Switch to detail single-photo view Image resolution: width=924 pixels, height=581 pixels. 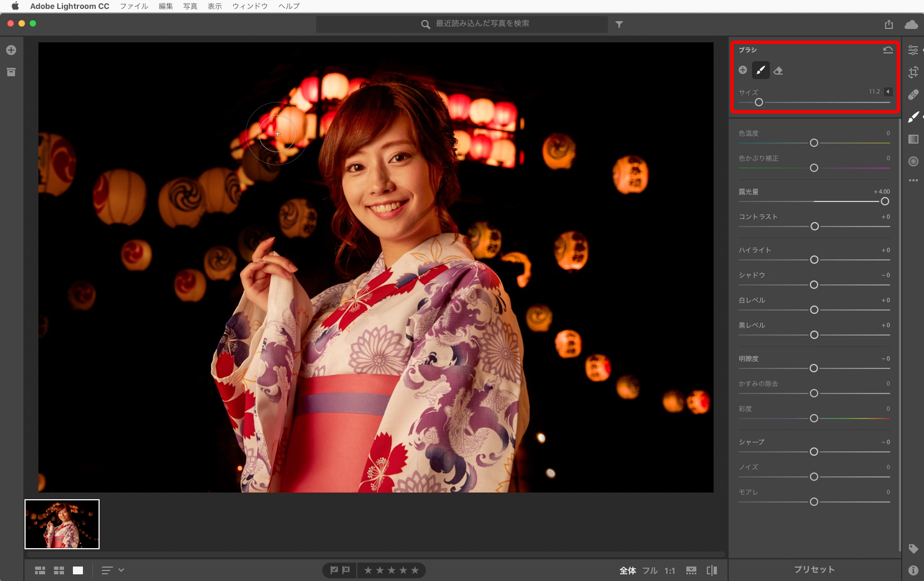78,570
